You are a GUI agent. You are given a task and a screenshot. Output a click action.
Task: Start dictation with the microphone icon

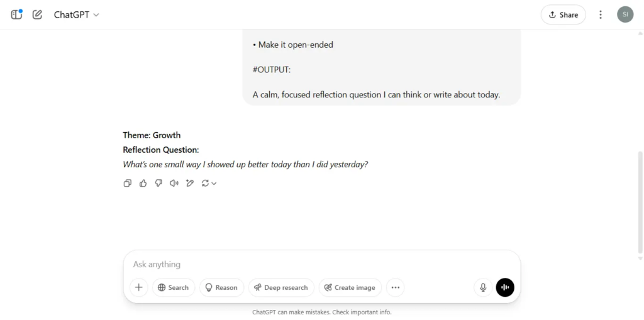(484, 287)
